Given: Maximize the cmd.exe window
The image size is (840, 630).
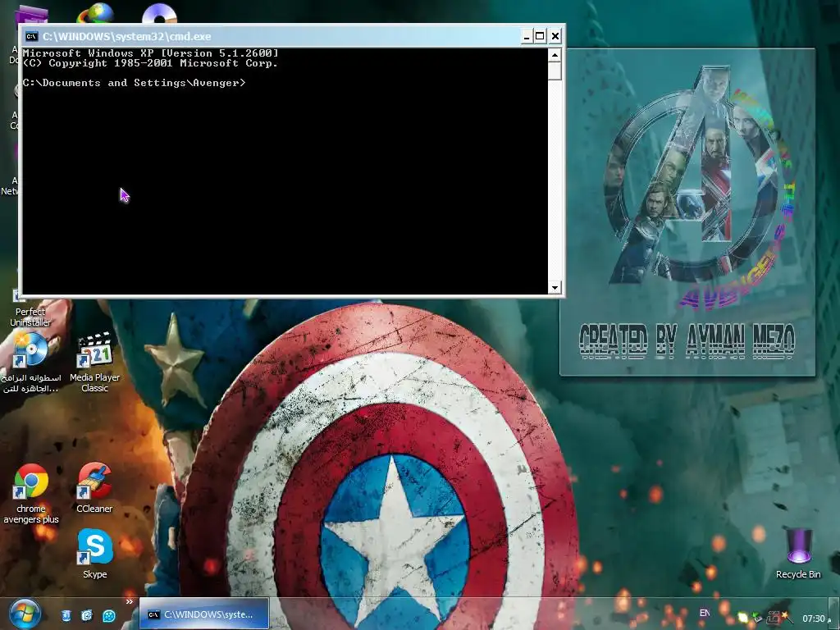Looking at the screenshot, I should tap(540, 36).
